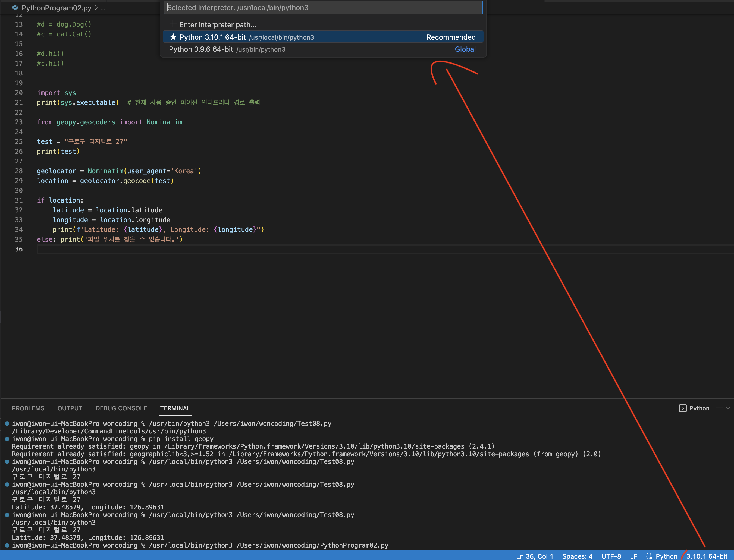Click Enter interpreter path option
734x560 pixels.
[x=218, y=25]
